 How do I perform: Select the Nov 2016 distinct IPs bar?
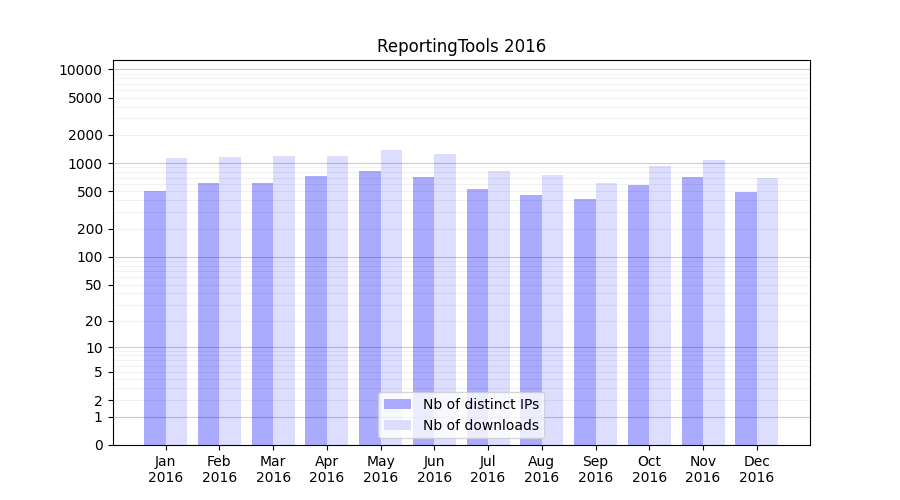(692, 311)
